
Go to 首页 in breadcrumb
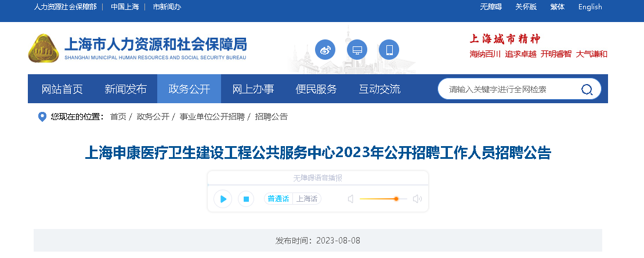pyautogui.click(x=118, y=117)
